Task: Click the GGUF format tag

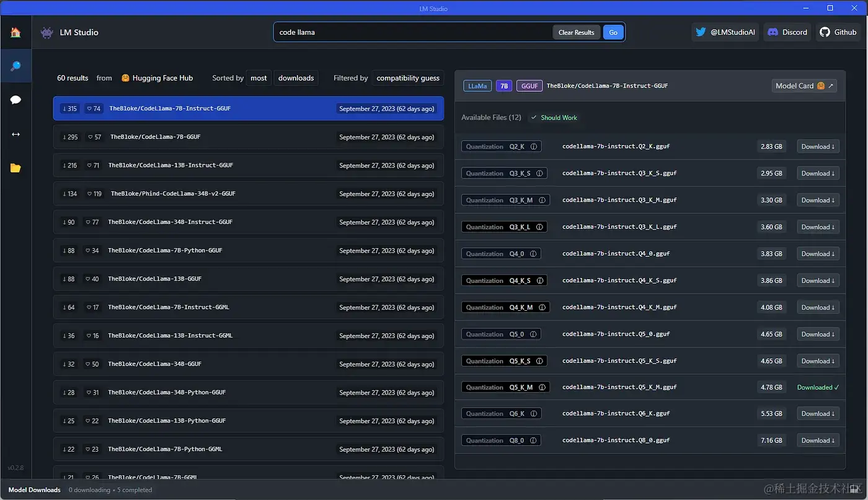Action: click(529, 86)
